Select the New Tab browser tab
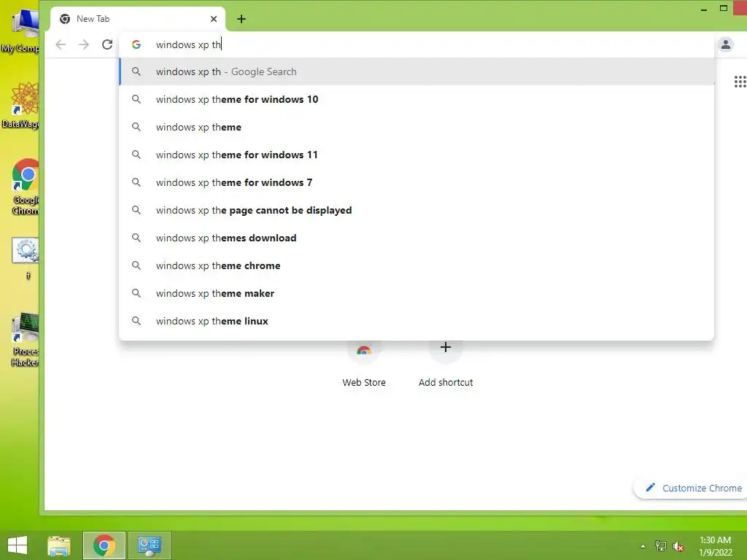This screenshot has width=747, height=560. [138, 19]
